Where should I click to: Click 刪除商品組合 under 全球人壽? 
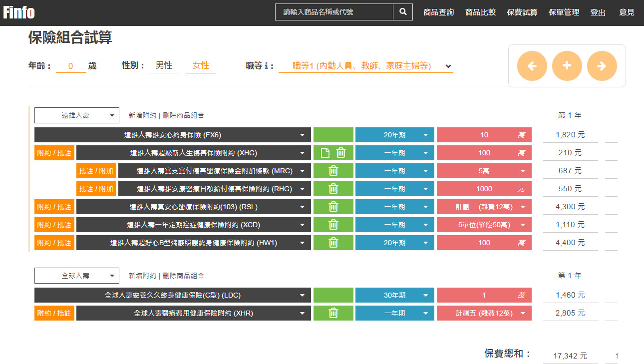183,276
